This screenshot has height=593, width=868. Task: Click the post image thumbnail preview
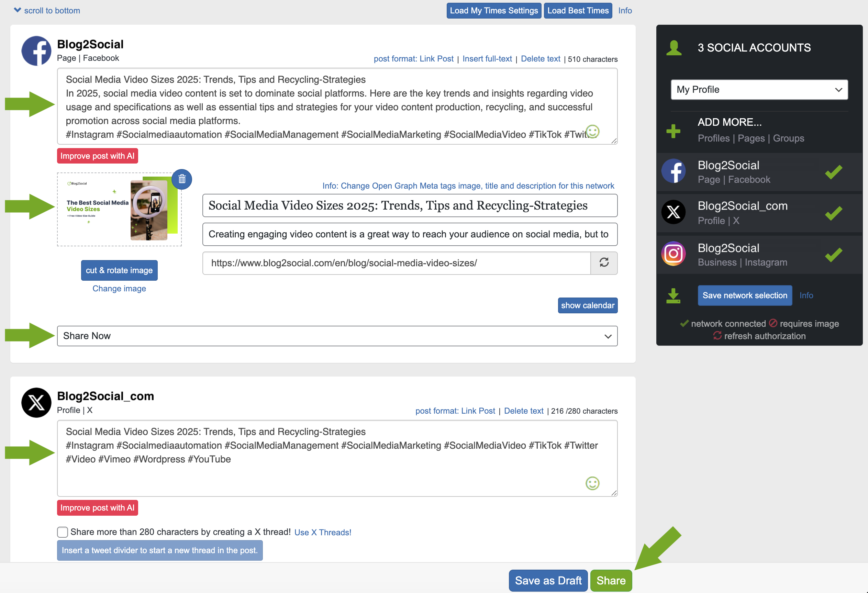119,209
